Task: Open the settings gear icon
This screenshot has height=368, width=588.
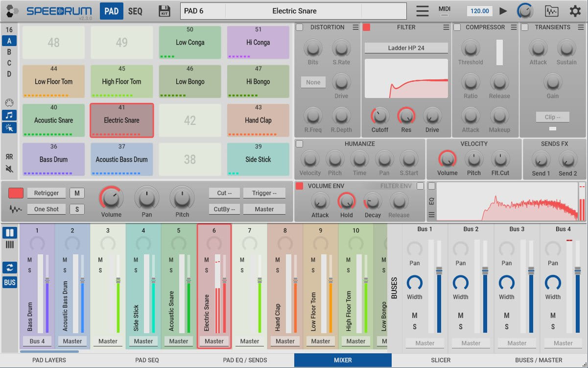Action: [575, 11]
